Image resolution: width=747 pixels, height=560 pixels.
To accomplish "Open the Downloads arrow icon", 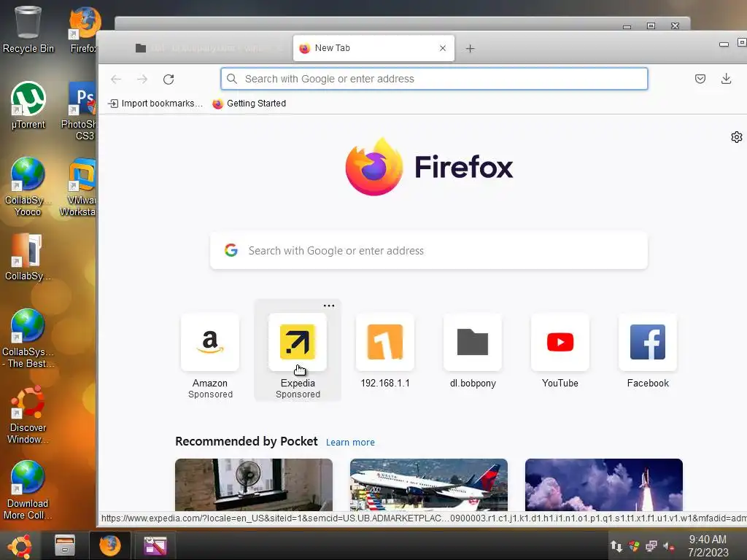I will tap(726, 79).
